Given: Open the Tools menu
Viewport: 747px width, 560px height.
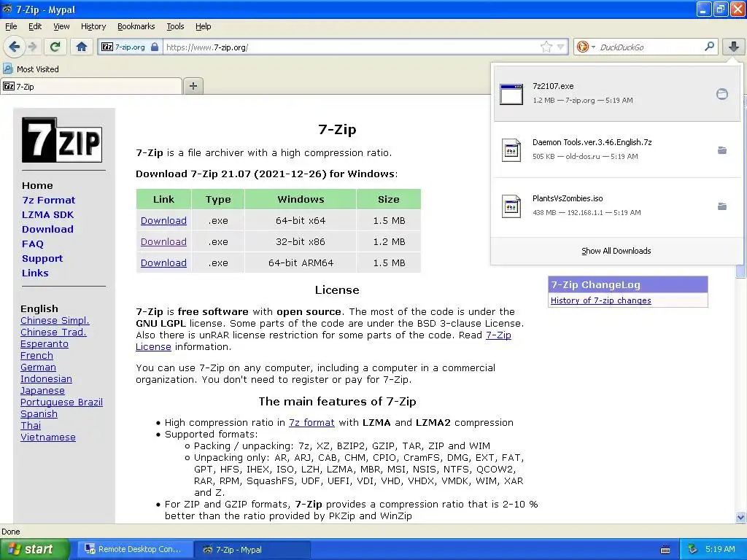Looking at the screenshot, I should tap(175, 26).
